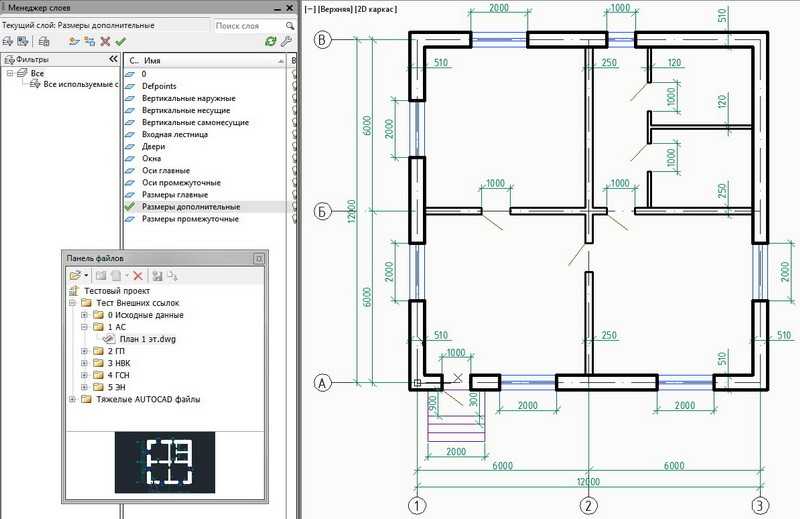Image resolution: width=800 pixels, height=519 pixels.
Task: Select the Размеры промежуточные layer
Action: point(190,219)
